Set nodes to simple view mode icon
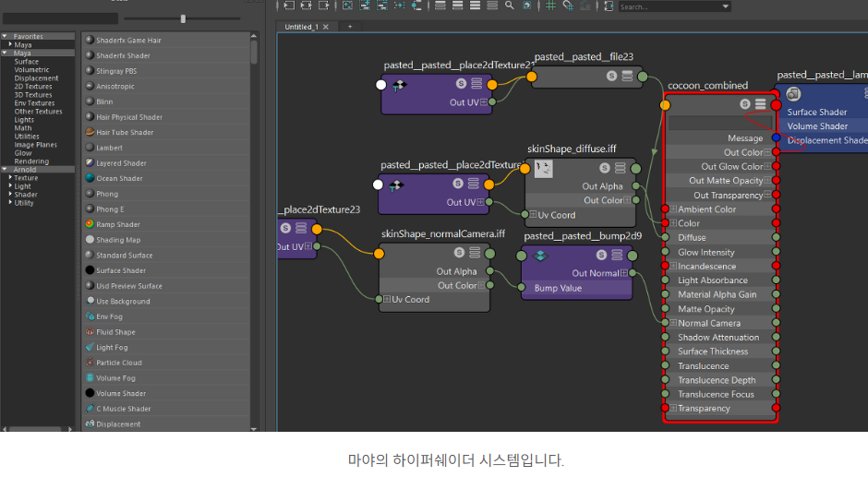 [x=440, y=6]
